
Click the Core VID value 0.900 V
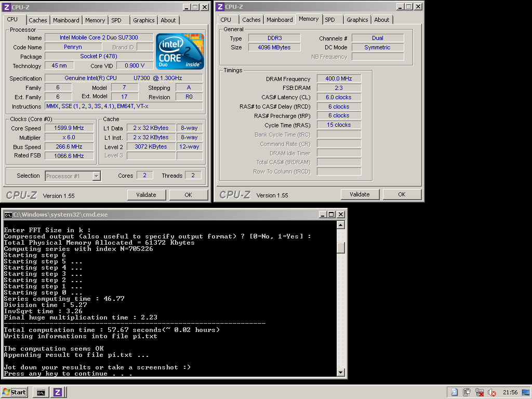coord(135,65)
